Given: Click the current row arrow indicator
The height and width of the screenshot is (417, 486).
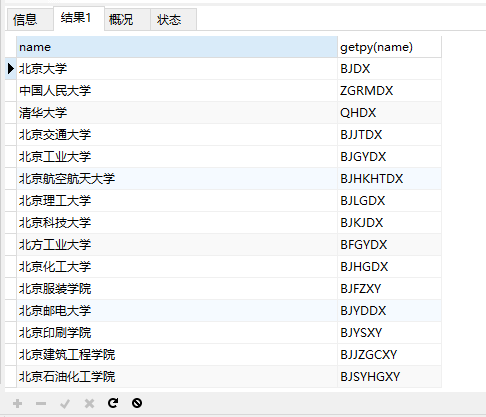Looking at the screenshot, I should pos(11,68).
